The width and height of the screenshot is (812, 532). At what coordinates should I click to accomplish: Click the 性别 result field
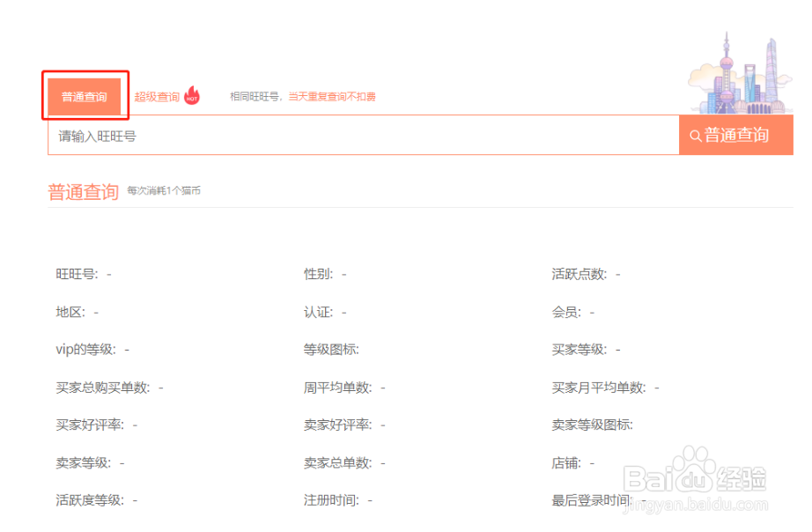321,273
